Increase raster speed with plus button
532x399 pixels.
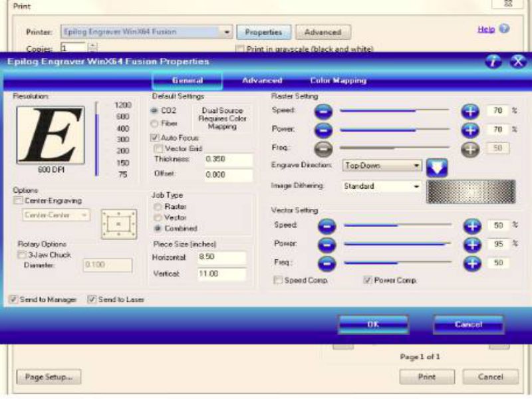(x=470, y=112)
